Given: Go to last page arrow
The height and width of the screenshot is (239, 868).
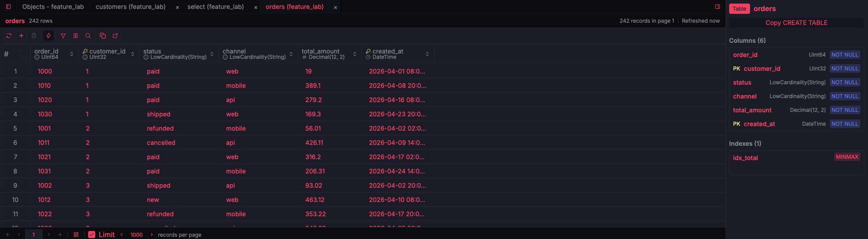Looking at the screenshot, I should point(60,235).
